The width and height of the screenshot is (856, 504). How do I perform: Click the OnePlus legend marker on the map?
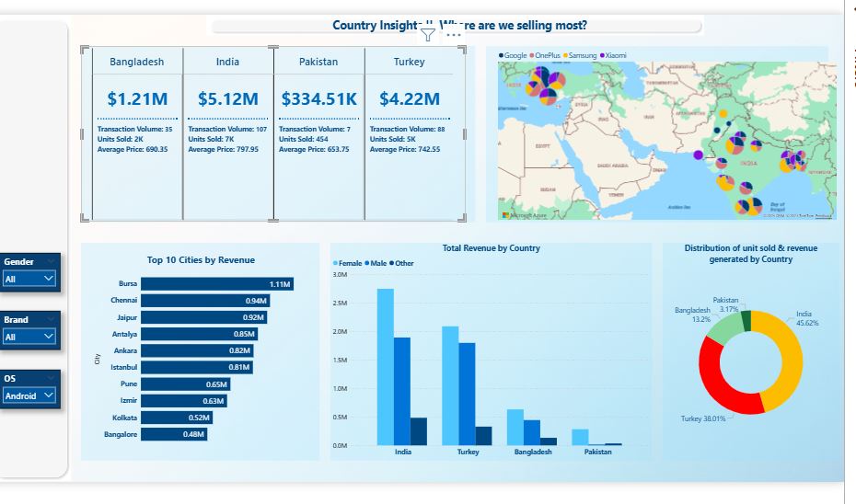click(x=532, y=56)
